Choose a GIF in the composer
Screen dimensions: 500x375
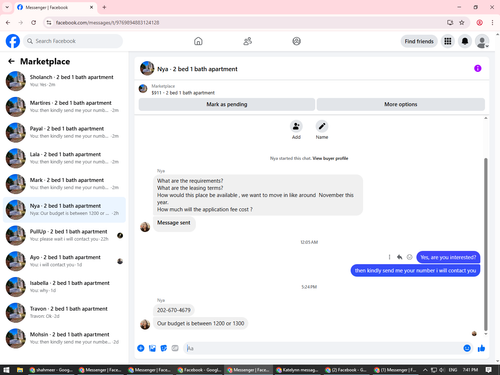tap(175, 348)
